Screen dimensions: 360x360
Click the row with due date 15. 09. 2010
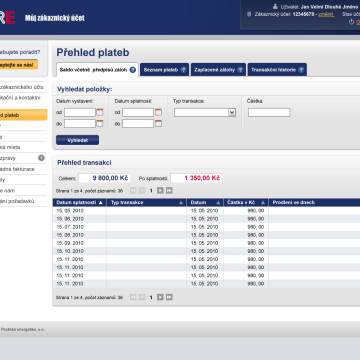point(206,243)
